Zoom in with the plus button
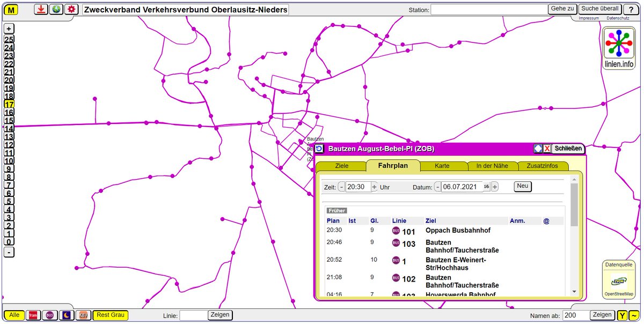Viewport: 644px width, 324px height. click(x=10, y=29)
